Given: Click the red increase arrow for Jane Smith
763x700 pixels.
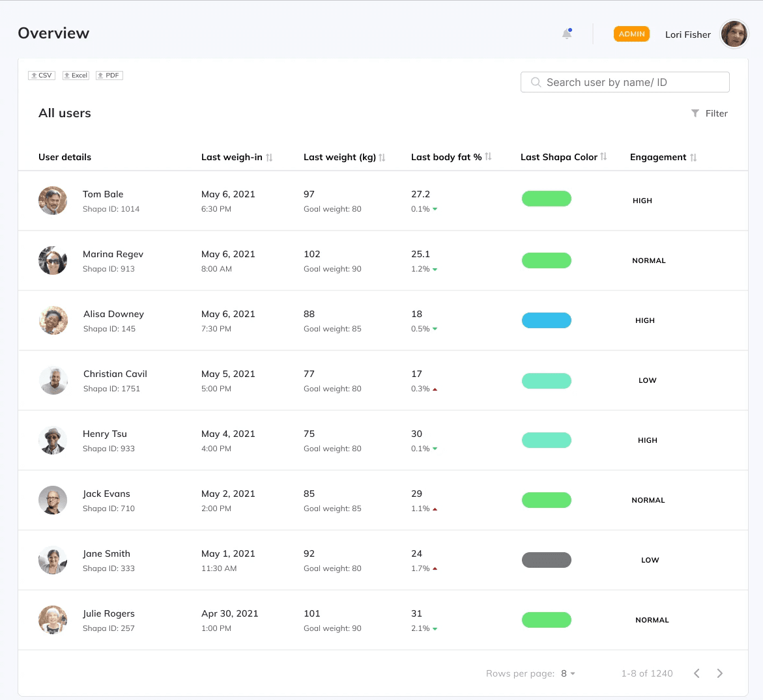Looking at the screenshot, I should [435, 567].
